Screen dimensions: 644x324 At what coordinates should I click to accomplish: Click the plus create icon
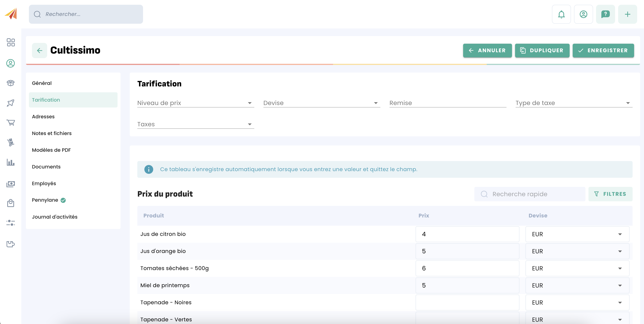point(627,14)
